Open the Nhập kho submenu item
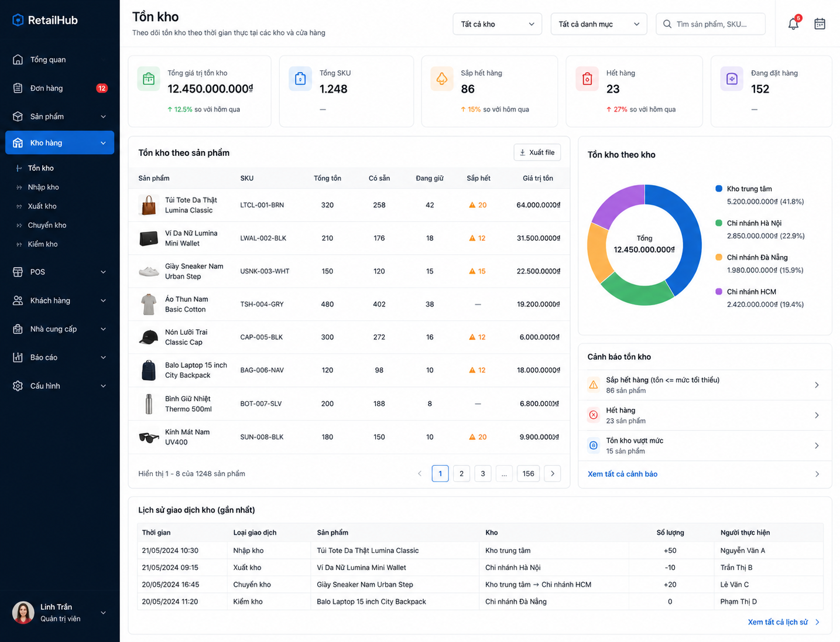 pos(43,187)
